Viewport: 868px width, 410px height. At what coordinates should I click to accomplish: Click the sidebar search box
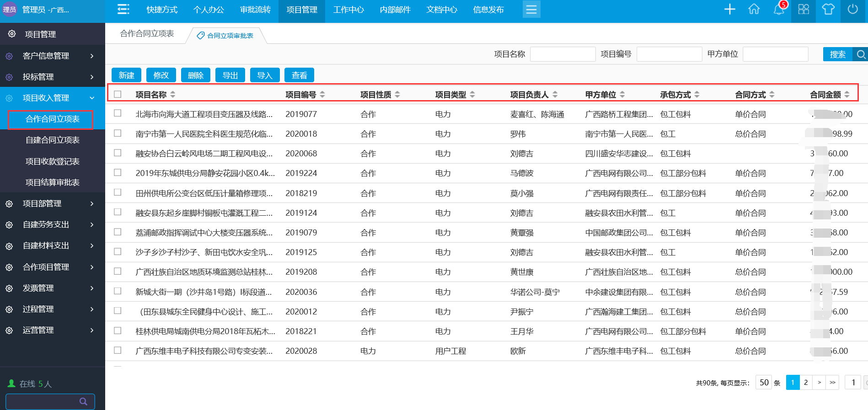(x=50, y=401)
